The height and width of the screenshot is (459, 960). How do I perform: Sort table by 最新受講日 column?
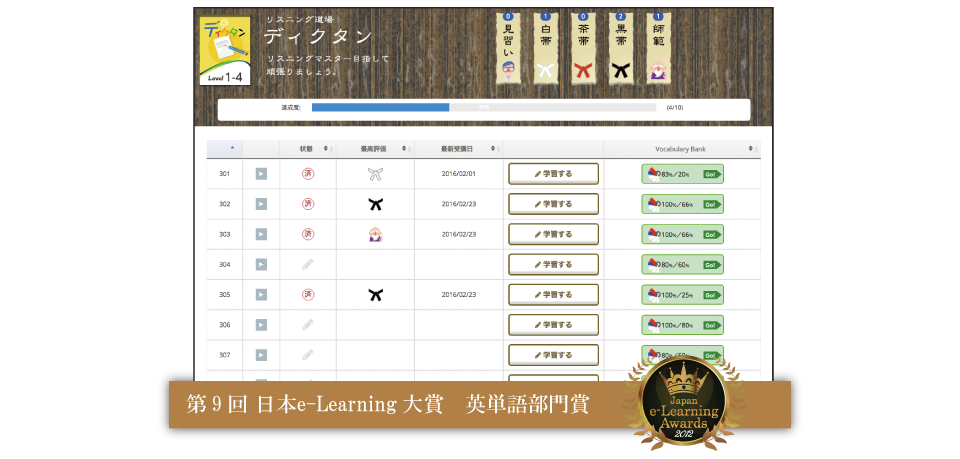pyautogui.click(x=459, y=149)
